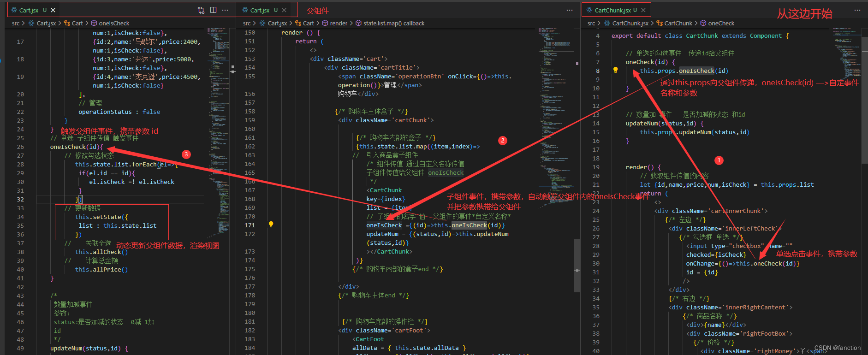
Task: Click 'oneCheck(id) {' definition in right editor
Action: coord(650,62)
